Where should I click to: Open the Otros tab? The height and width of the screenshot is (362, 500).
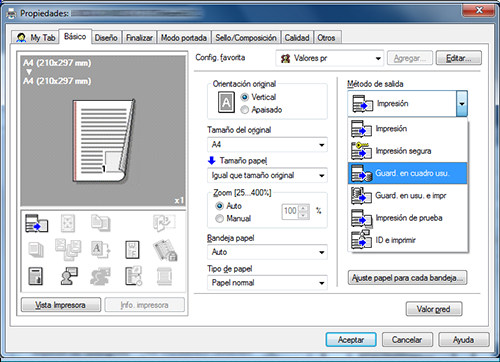[326, 38]
